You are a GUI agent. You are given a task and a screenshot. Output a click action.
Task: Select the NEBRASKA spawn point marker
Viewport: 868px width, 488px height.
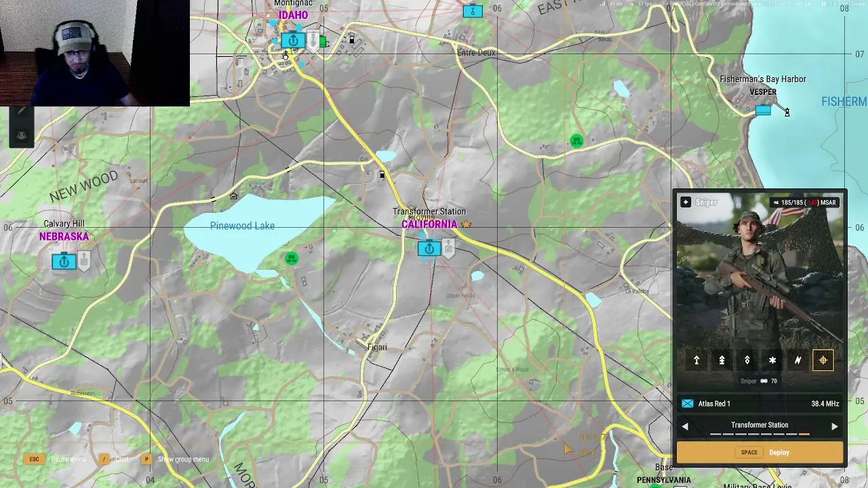coord(64,261)
